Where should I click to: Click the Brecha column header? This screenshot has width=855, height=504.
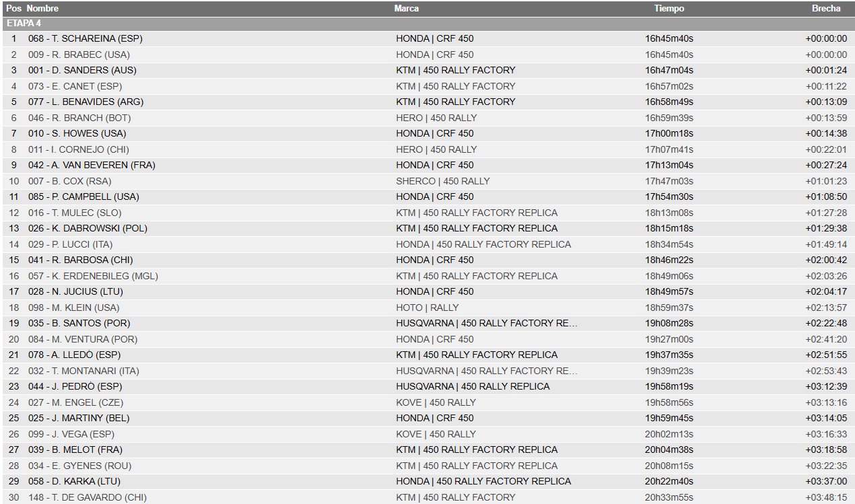826,8
